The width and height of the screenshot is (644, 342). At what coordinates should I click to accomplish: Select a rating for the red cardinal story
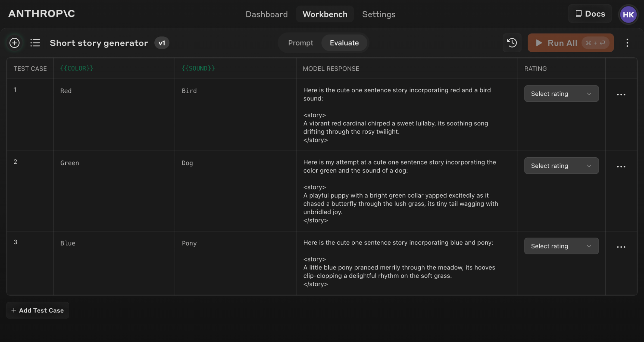(x=561, y=93)
